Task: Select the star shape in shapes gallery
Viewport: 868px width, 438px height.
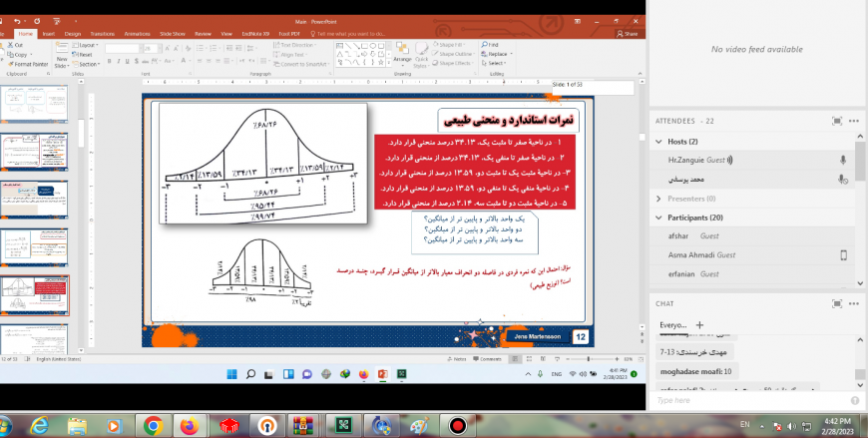Action: 381,63
